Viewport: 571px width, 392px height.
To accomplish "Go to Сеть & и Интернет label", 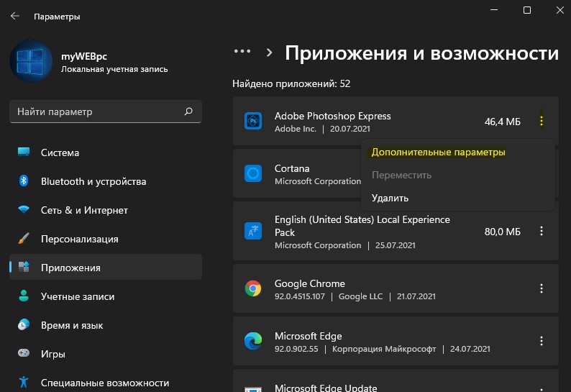I will [84, 210].
